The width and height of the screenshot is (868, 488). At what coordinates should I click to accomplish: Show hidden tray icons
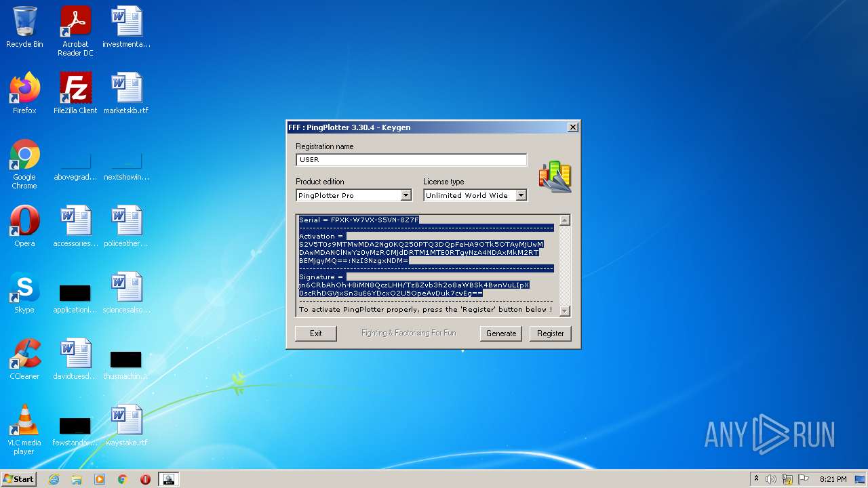click(x=757, y=479)
